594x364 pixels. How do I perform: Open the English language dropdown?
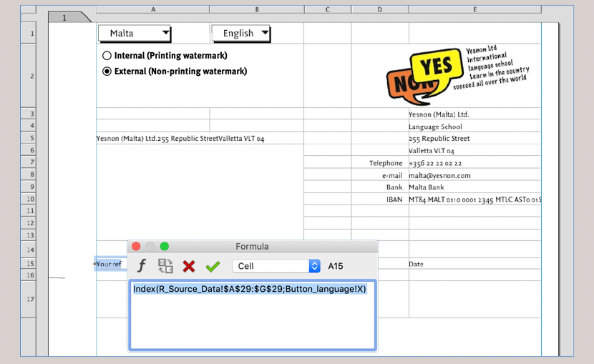[x=241, y=33]
